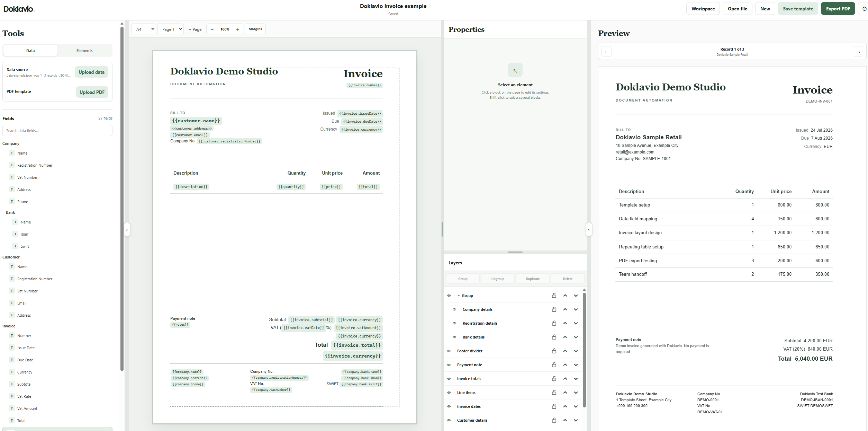
Task: Hide the Footer divider layer
Action: (449, 351)
